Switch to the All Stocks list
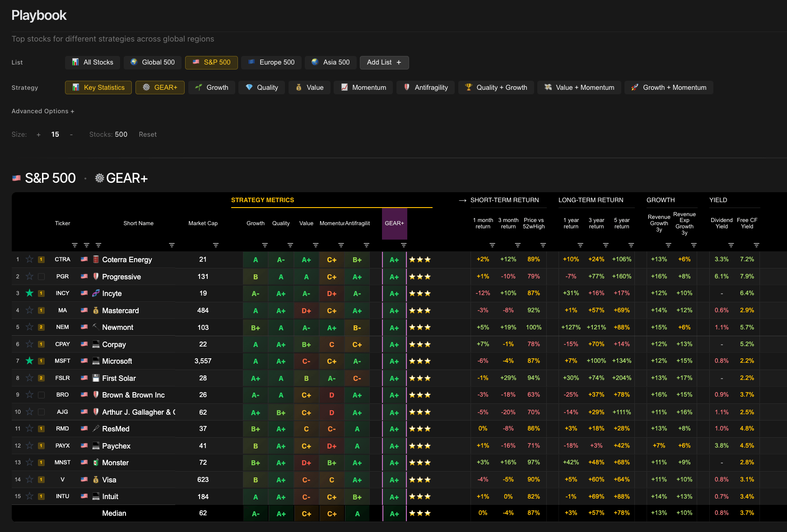 click(x=93, y=62)
